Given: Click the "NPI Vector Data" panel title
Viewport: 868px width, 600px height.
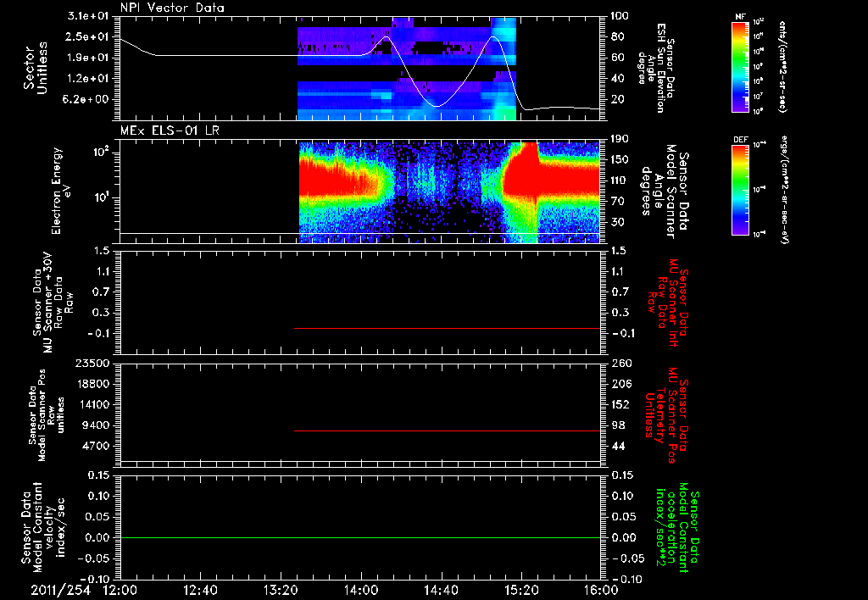Looking at the screenshot, I should [x=172, y=8].
